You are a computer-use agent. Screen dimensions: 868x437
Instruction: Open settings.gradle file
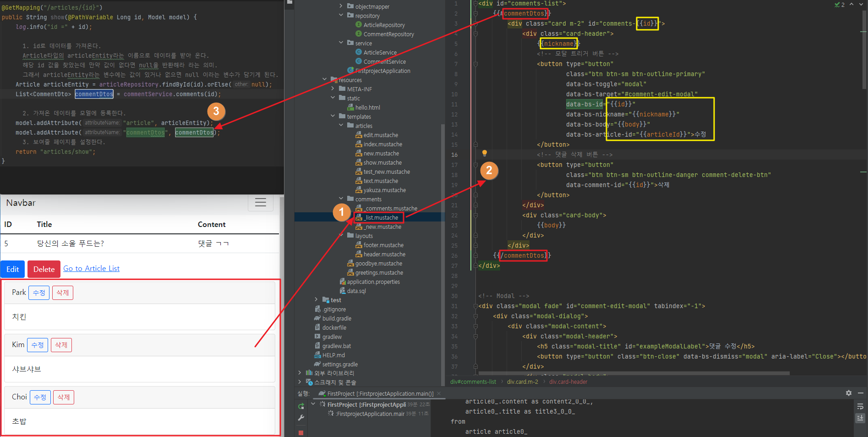click(x=336, y=365)
